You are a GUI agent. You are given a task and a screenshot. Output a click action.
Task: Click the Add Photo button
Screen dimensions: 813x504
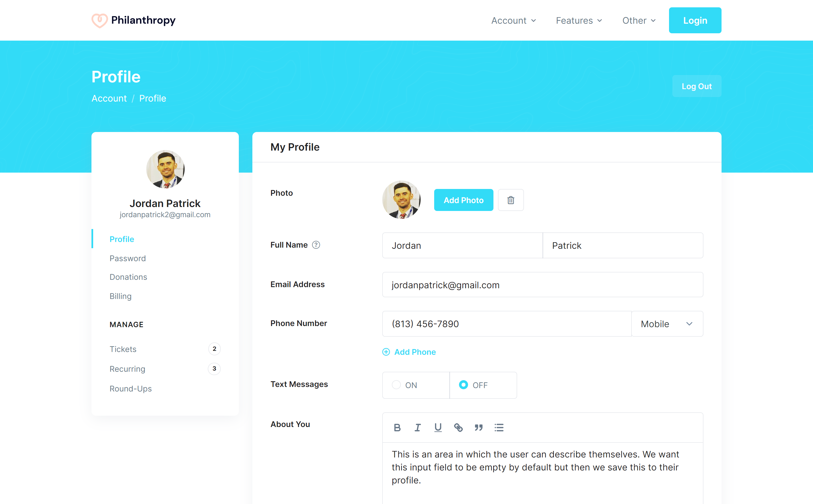coord(463,200)
